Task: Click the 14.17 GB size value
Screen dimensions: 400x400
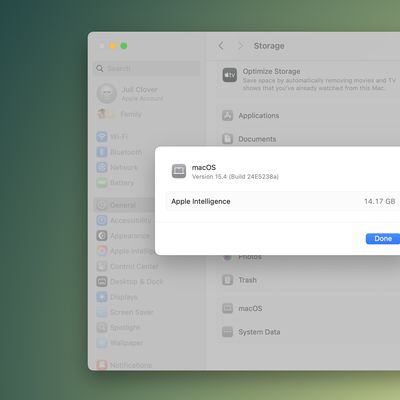Action: pos(379,201)
